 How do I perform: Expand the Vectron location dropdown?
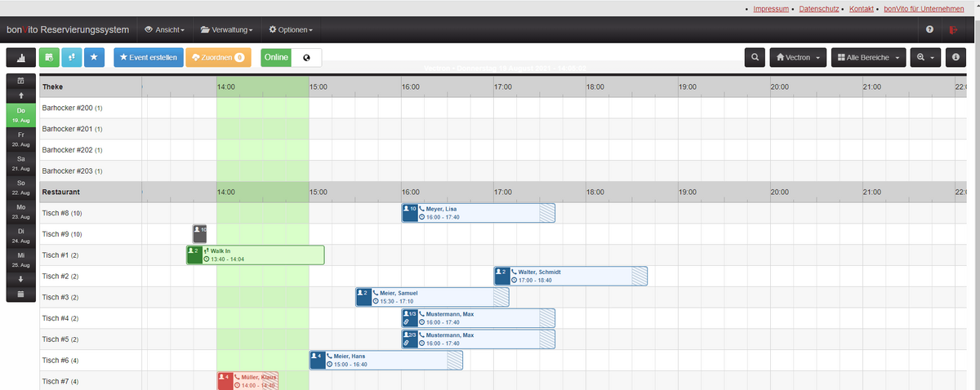[799, 58]
